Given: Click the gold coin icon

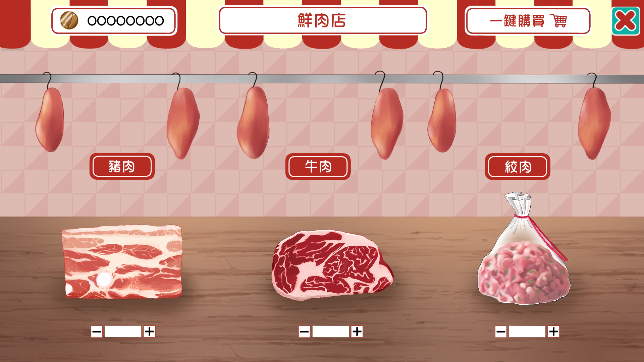Looking at the screenshot, I should click(x=69, y=20).
